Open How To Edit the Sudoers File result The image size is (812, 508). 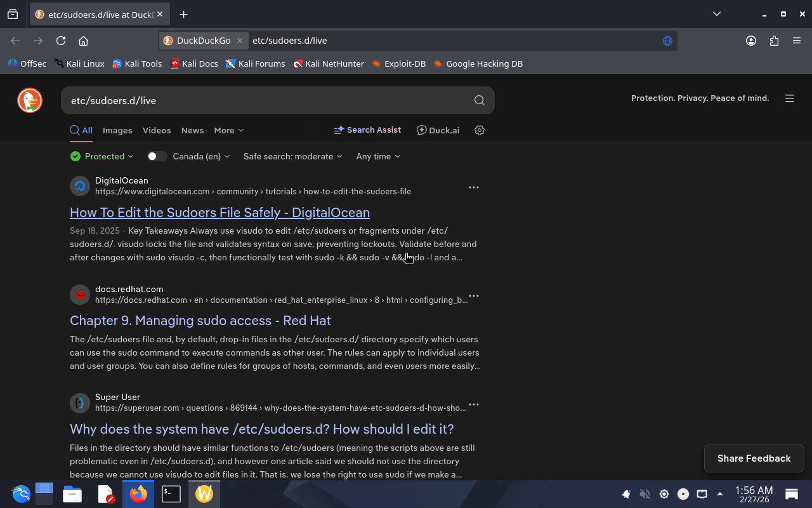pyautogui.click(x=219, y=212)
